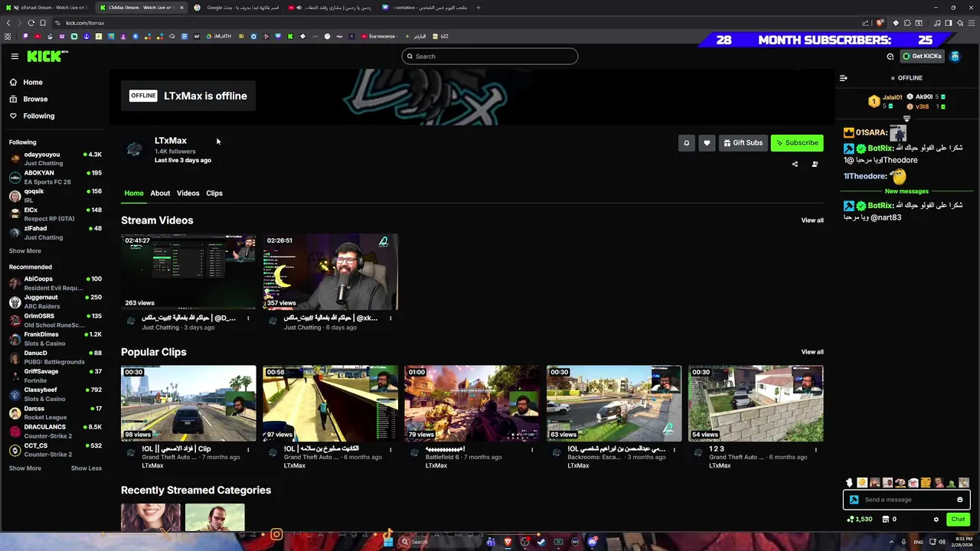This screenshot has height=551, width=980.
Task: Open the iMUATH bookmark
Action: [x=218, y=36]
